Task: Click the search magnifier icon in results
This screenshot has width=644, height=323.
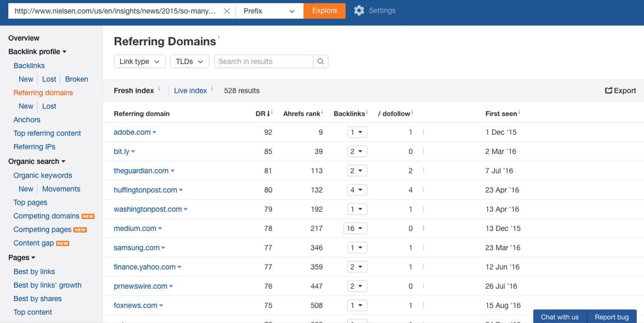Action: tap(320, 62)
